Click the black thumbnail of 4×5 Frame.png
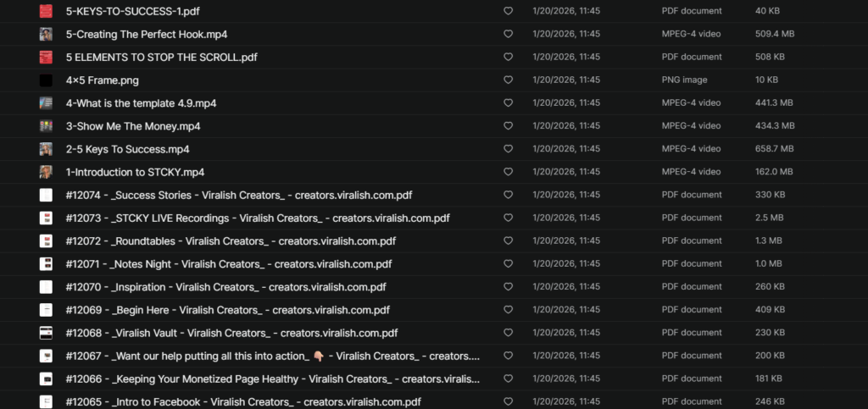Screen dimensions: 868x409 [46, 80]
